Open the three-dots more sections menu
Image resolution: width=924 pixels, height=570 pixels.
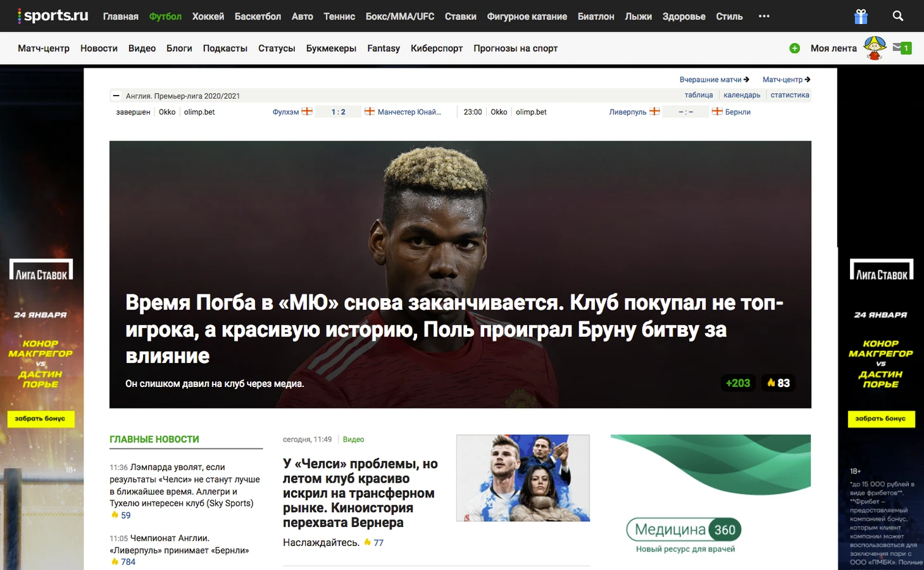(764, 16)
